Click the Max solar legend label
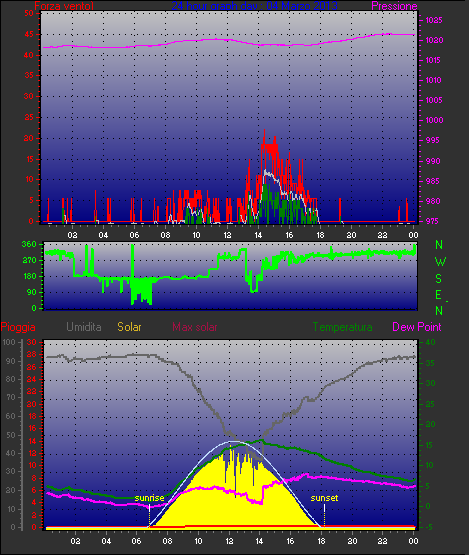Image resolution: width=469 pixels, height=555 pixels. (195, 327)
